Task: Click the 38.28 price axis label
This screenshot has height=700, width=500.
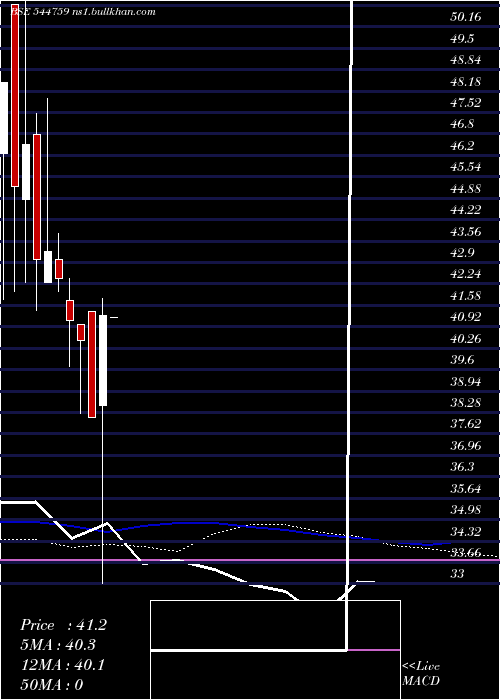Action: [x=466, y=403]
